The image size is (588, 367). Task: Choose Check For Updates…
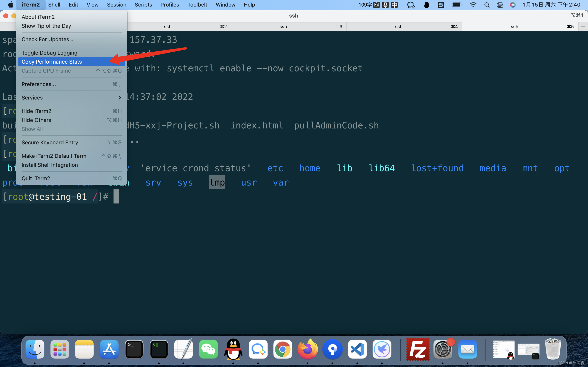coord(47,39)
